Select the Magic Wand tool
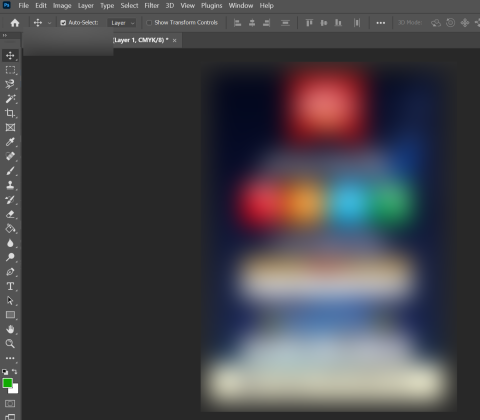480x420 pixels. click(x=10, y=99)
